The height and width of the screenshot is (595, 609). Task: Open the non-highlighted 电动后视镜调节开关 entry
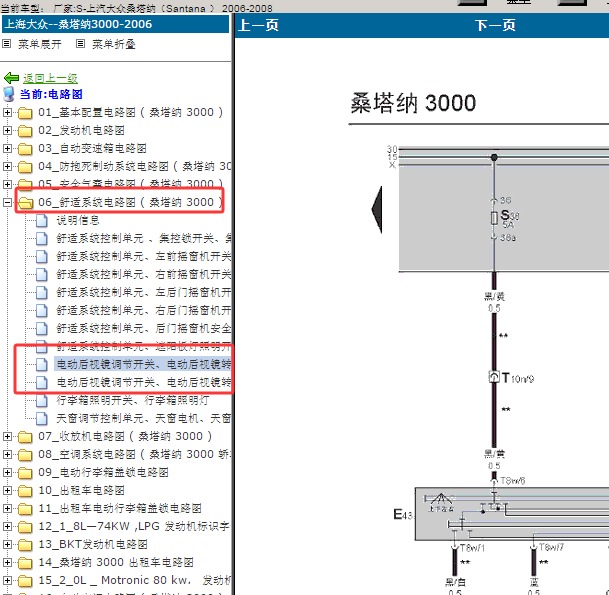pos(143,382)
